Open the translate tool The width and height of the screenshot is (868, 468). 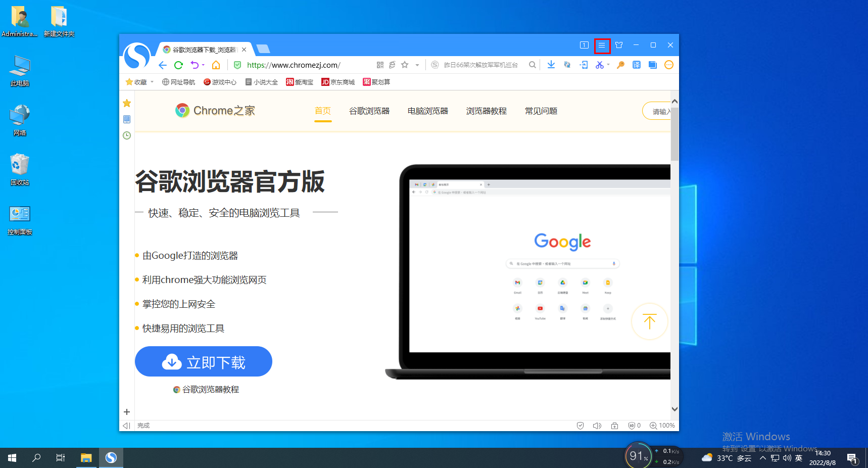coord(637,65)
